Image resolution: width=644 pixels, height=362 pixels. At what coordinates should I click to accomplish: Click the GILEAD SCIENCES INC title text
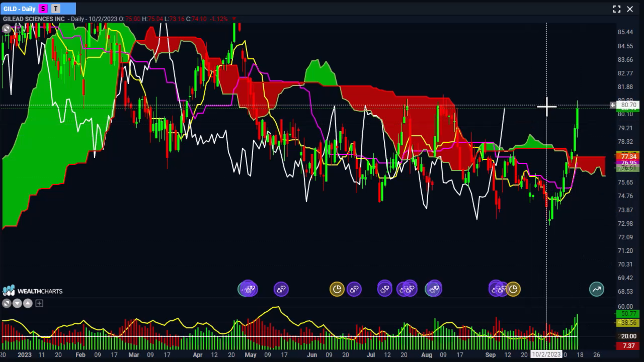[34, 19]
